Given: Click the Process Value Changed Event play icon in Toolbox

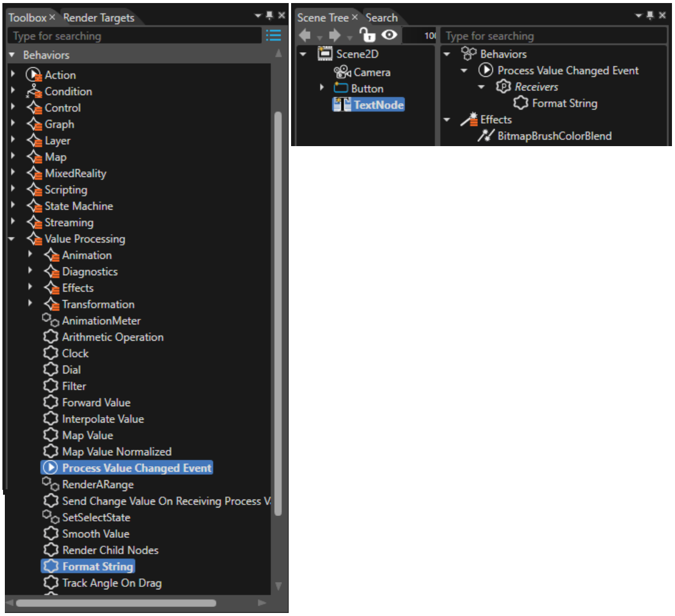Looking at the screenshot, I should (x=50, y=467).
